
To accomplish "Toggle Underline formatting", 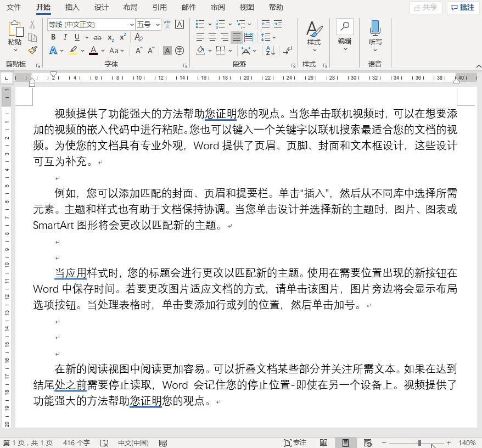I will [x=77, y=37].
